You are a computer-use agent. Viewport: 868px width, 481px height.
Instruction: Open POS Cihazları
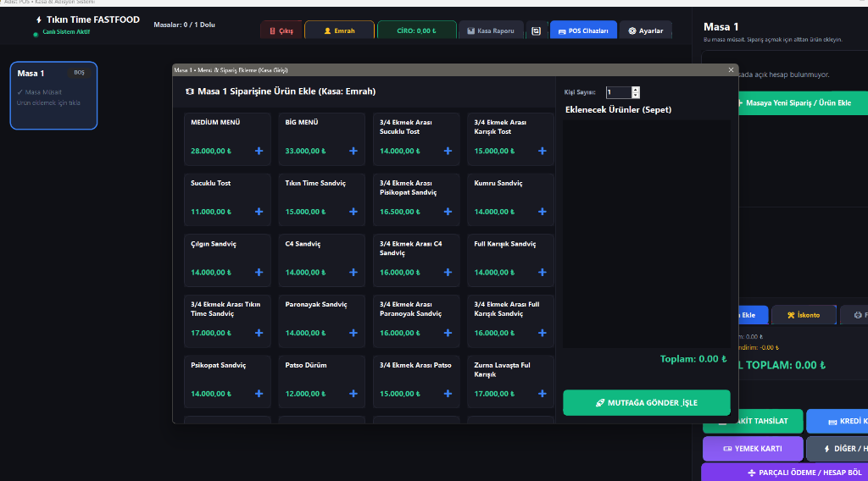583,31
